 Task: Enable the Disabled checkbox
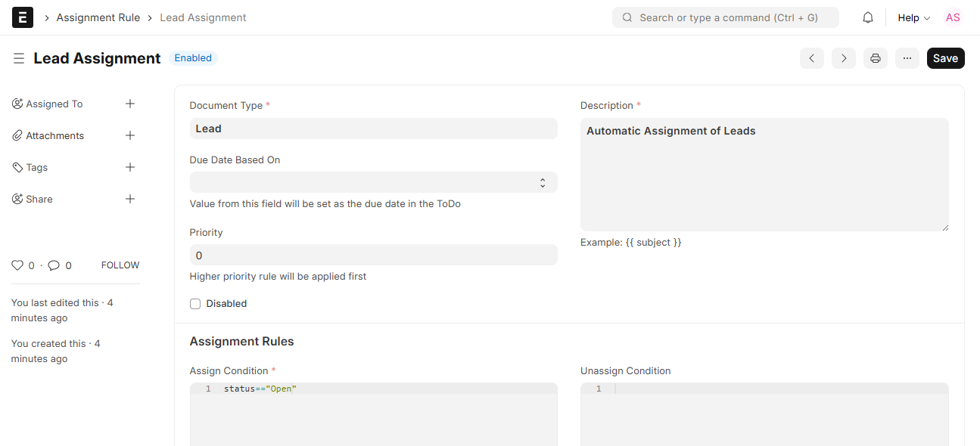tap(195, 304)
